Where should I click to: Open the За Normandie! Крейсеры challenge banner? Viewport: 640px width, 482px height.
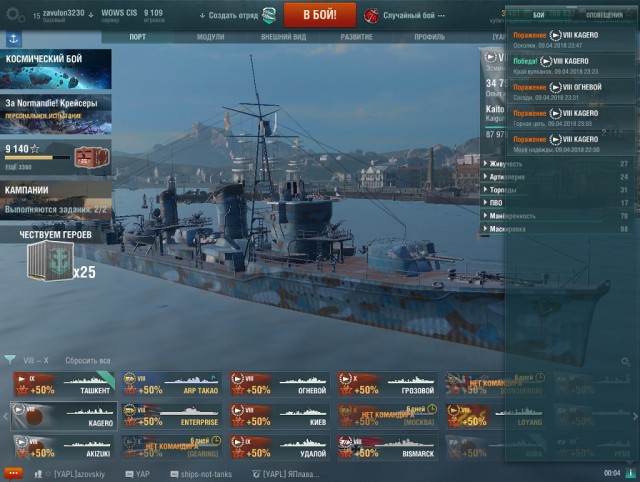coord(56,114)
